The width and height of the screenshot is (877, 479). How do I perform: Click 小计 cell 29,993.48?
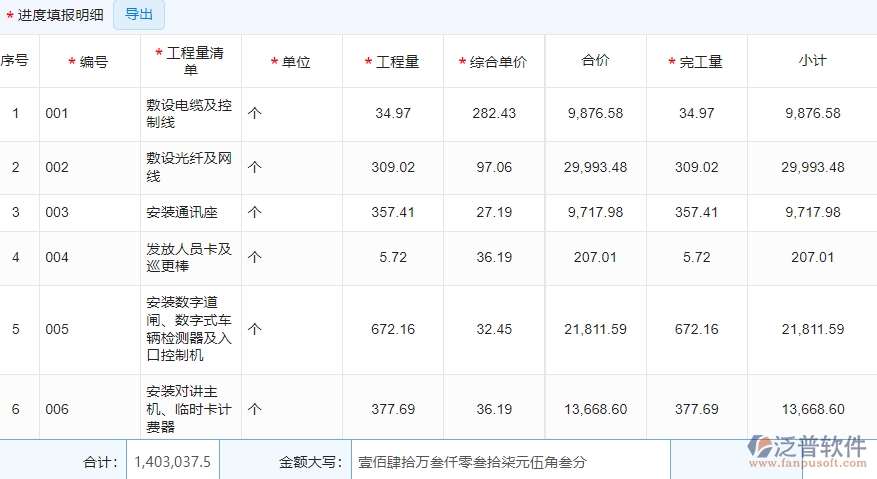[813, 167]
